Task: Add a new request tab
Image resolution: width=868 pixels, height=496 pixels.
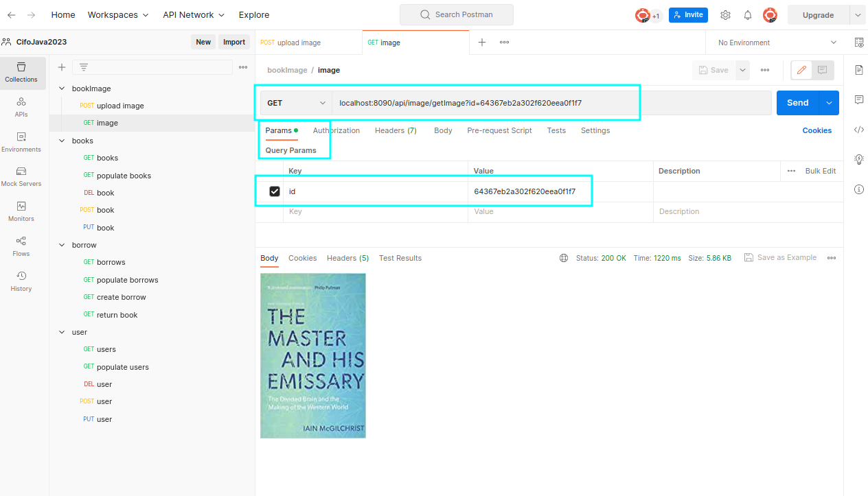Action: pos(482,42)
